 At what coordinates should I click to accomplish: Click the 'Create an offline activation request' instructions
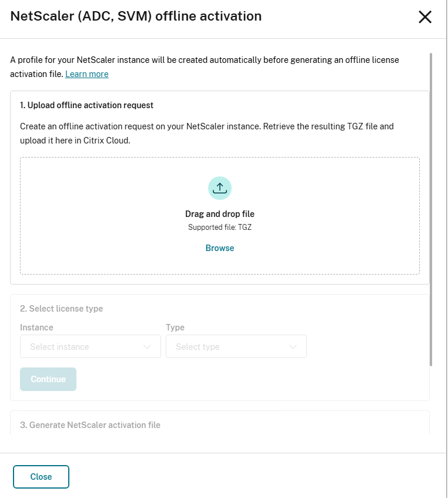point(206,132)
